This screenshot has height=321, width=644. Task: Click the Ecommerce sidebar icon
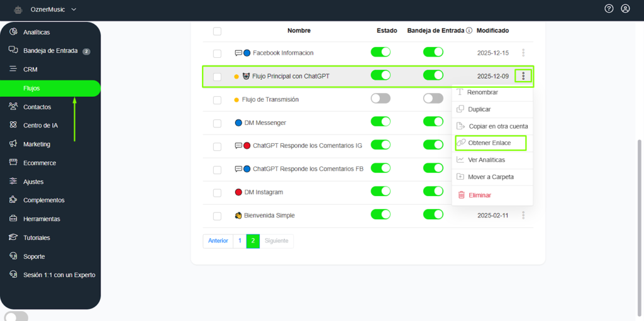13,163
